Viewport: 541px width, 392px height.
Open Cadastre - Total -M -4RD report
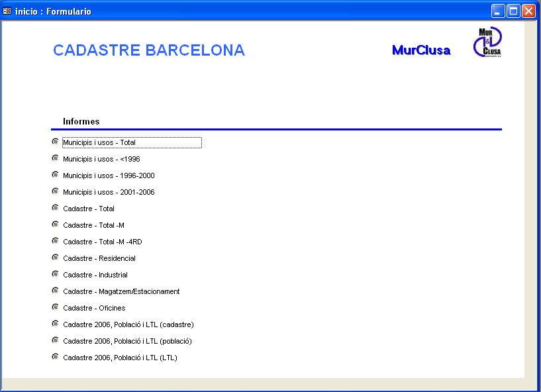point(103,242)
